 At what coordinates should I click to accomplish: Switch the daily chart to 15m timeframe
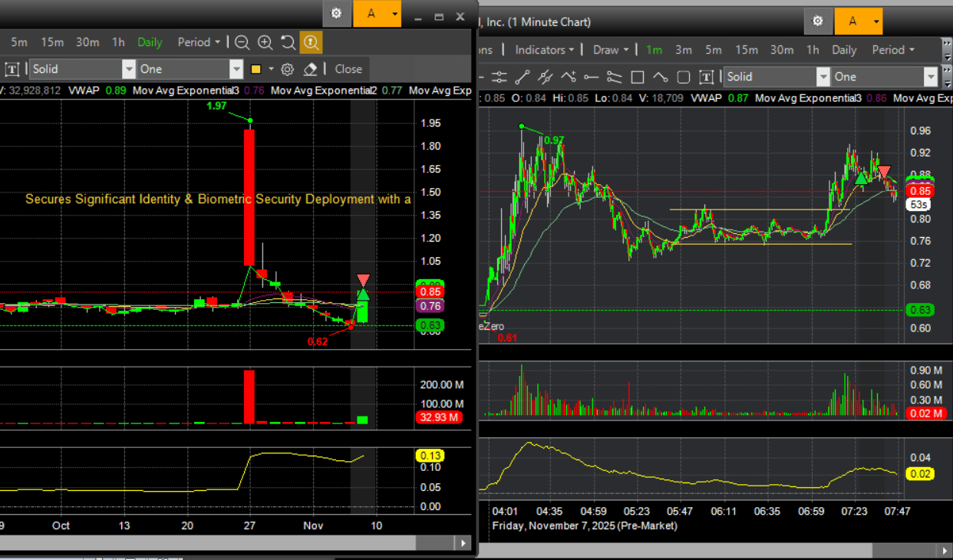pyautogui.click(x=52, y=42)
